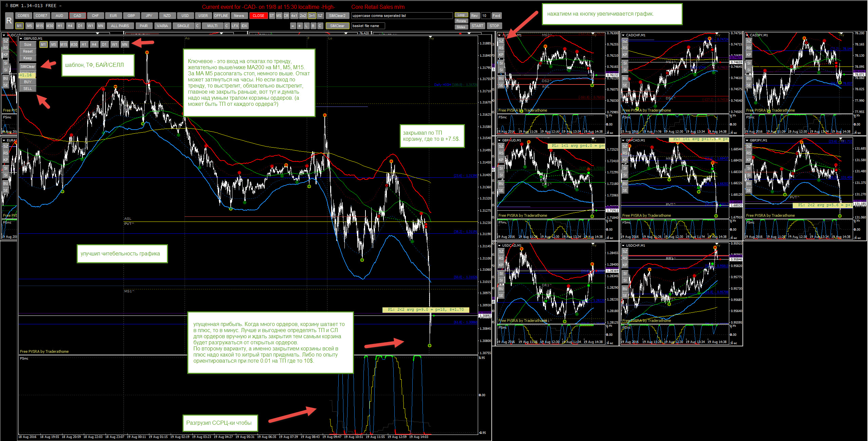868x441 pixels.
Task: Click the B button in the main toolbar
Action: click(313, 26)
